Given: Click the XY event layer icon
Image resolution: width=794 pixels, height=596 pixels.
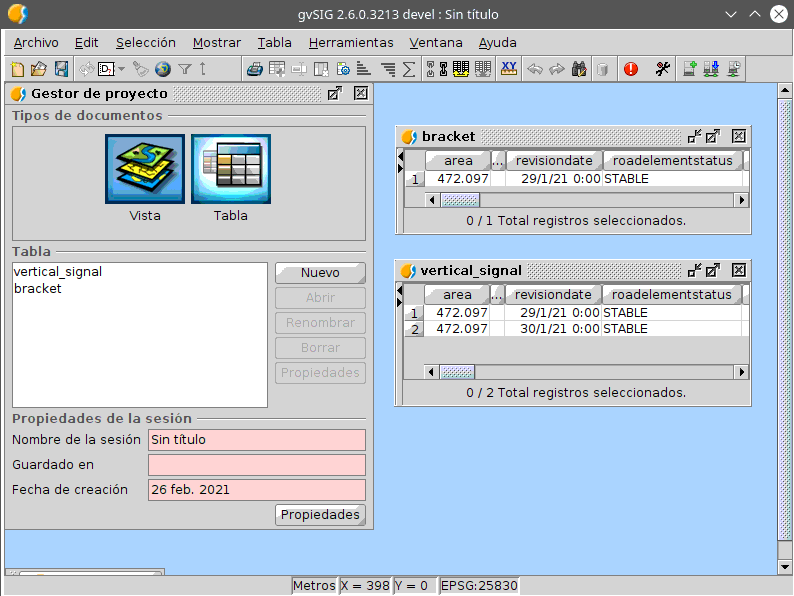Looking at the screenshot, I should point(509,69).
